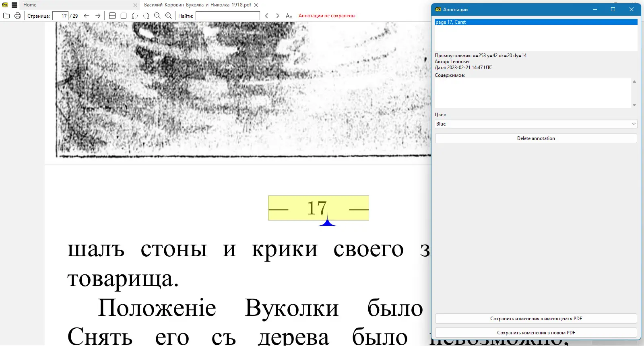Select fit single page view icon
Screen dimensions: 644x346
pos(124,16)
